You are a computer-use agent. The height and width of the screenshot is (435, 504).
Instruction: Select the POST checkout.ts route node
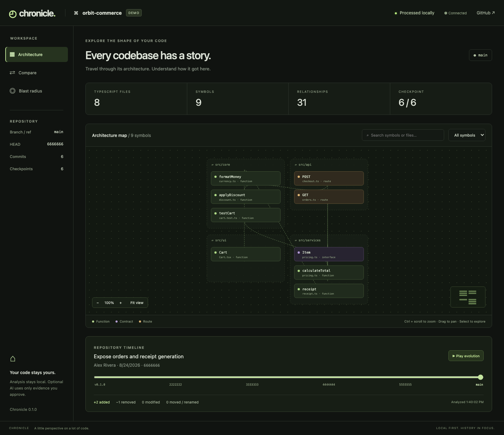pos(329,179)
